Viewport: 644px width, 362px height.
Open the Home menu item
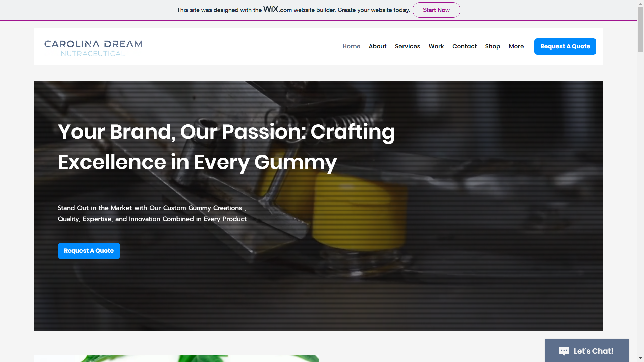point(351,46)
